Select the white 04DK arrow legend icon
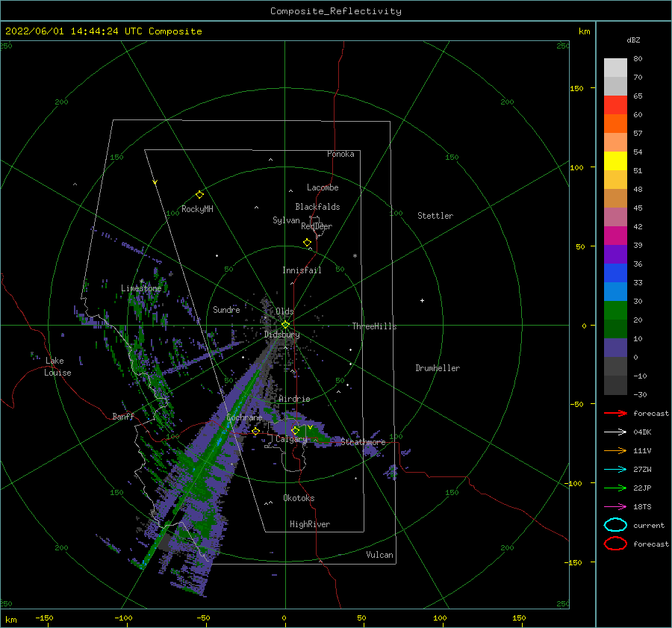Viewport: 672px width, 628px height. (615, 432)
